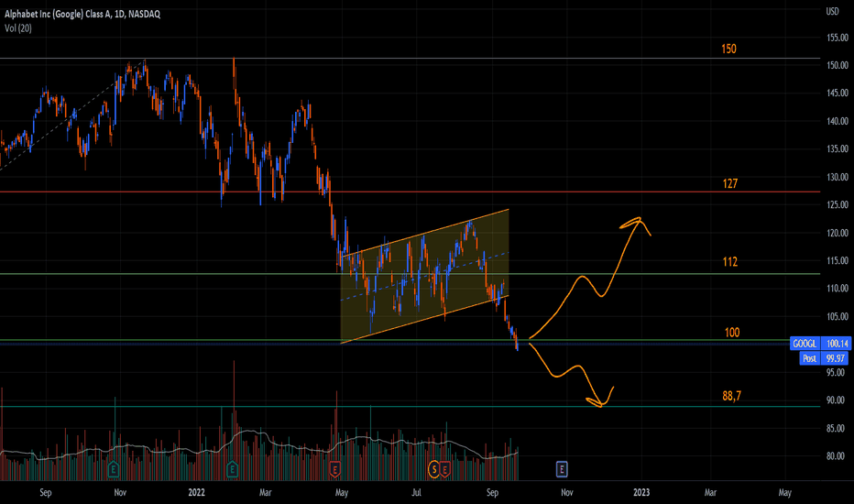
Task: Click the 145.00 price axis label
Action: [838, 93]
